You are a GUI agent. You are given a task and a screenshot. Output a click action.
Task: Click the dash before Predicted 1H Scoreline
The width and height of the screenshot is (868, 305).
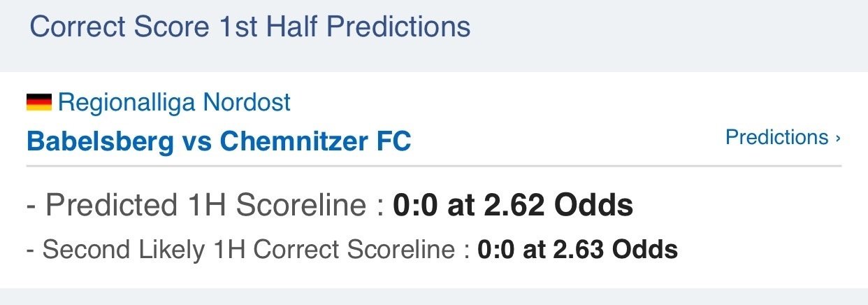pyautogui.click(x=31, y=206)
